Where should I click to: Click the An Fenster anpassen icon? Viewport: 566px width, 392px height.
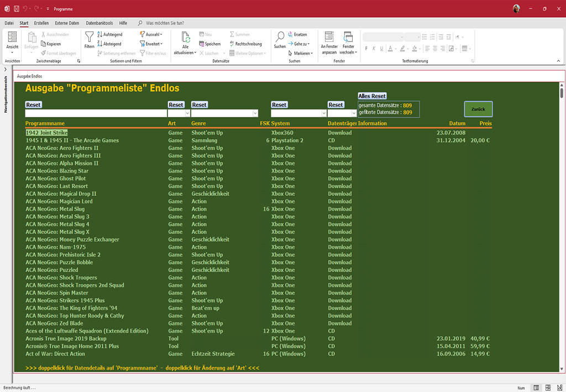pos(329,37)
